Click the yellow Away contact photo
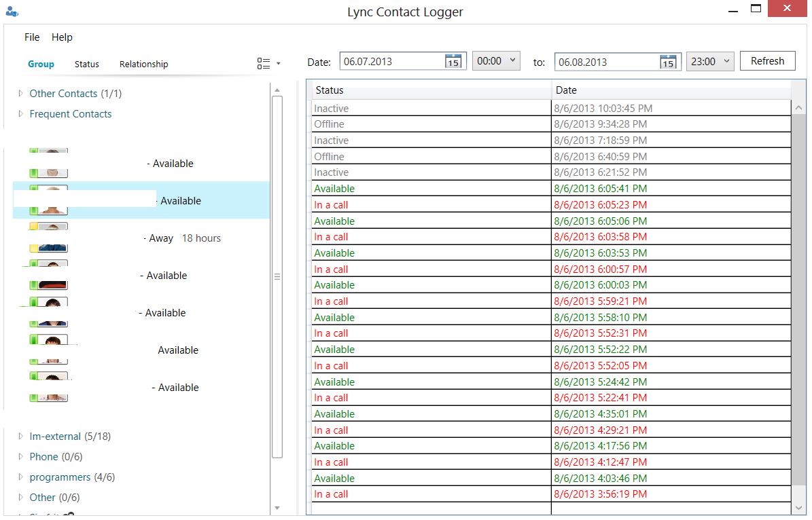 [x=49, y=238]
